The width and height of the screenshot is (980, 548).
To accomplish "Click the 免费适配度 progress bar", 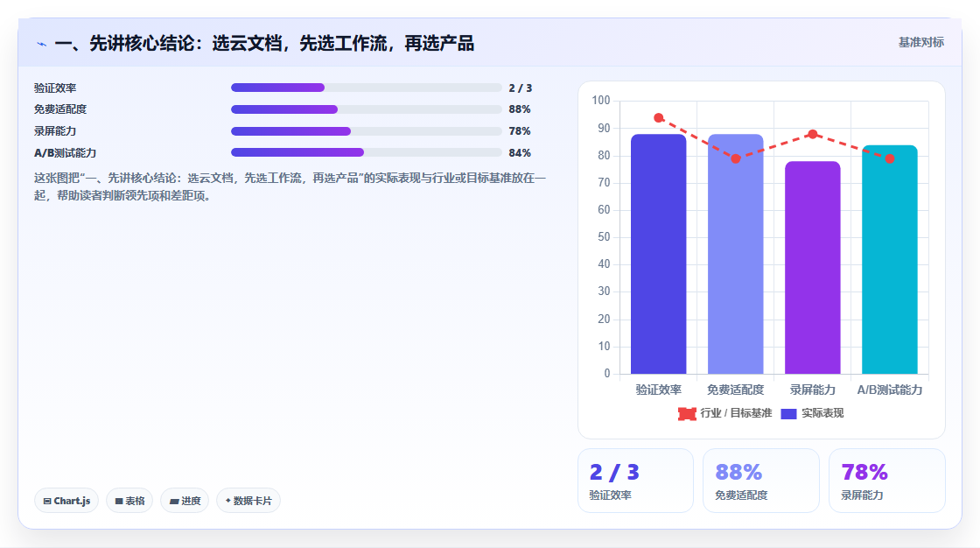I will (x=367, y=109).
